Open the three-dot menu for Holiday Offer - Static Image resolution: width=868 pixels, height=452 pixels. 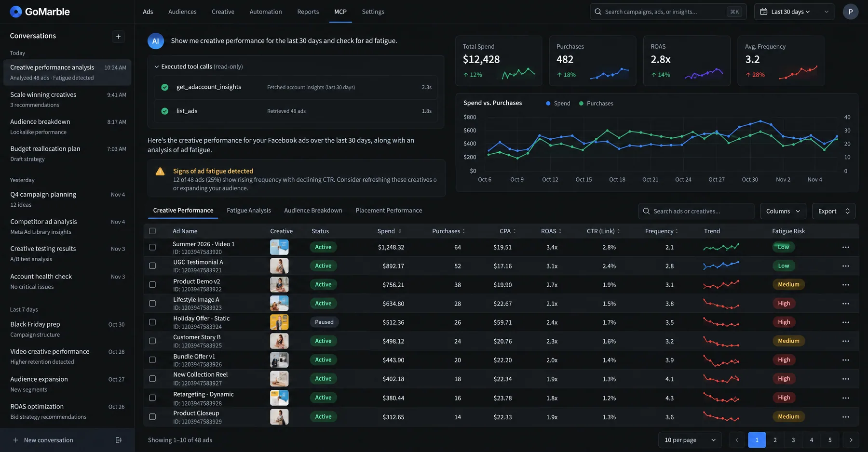click(x=845, y=322)
